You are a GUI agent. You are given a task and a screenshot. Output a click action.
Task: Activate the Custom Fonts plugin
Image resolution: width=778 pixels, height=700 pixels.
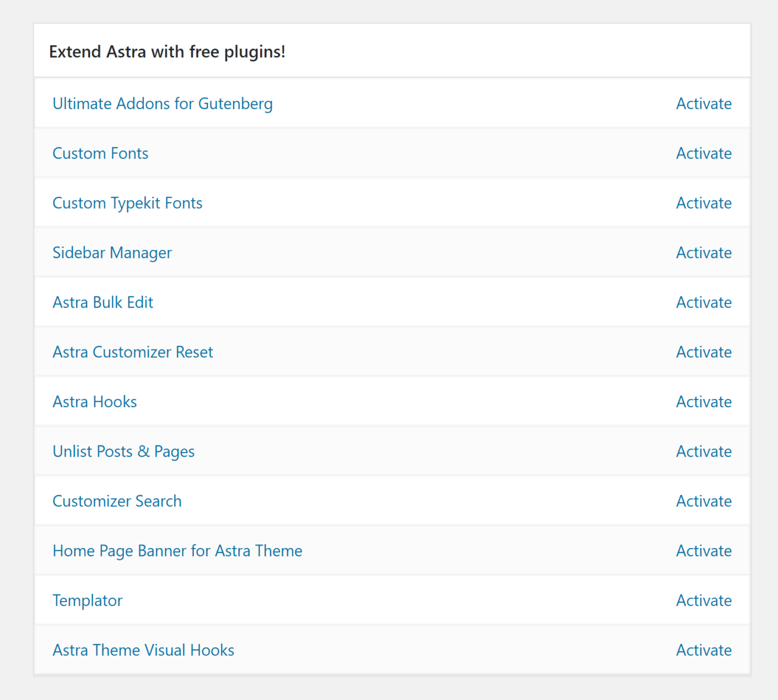coord(704,153)
